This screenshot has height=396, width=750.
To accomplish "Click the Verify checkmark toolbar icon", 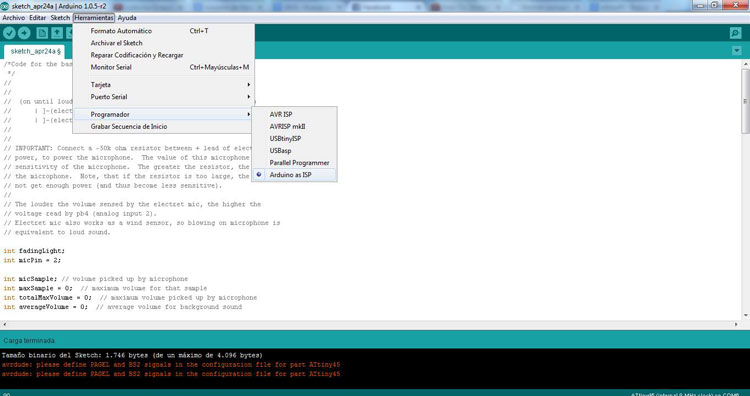I will 10,33.
